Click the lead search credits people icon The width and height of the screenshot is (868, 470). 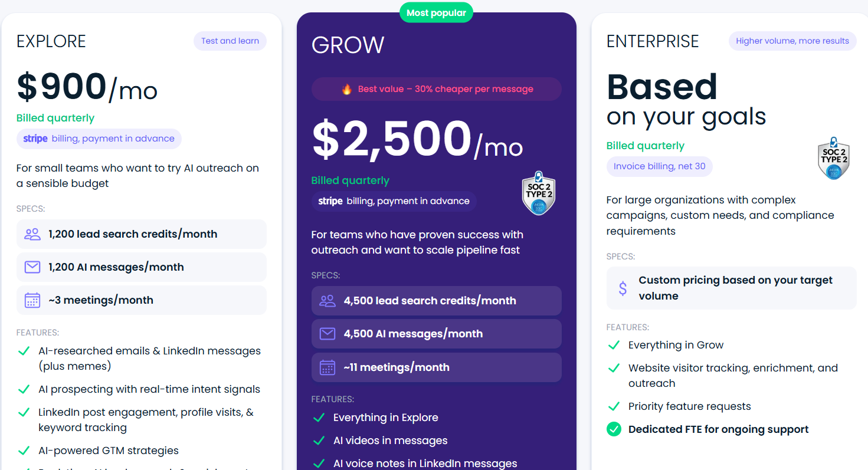click(32, 234)
